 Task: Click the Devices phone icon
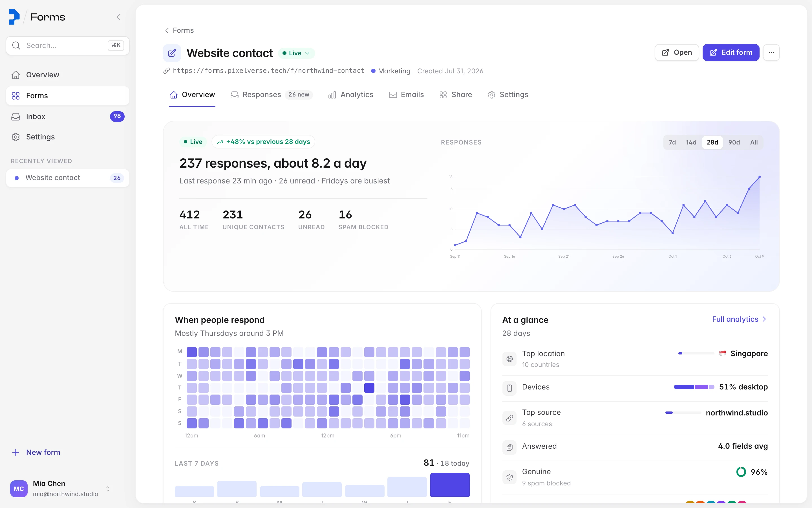509,388
